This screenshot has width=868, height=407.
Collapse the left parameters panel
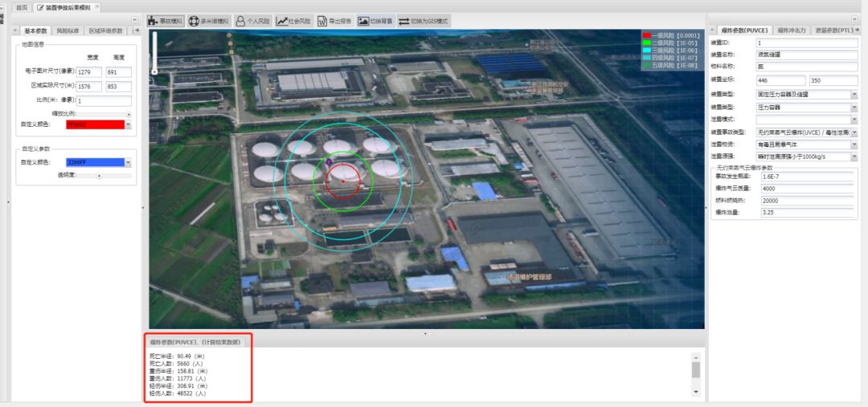134,19
